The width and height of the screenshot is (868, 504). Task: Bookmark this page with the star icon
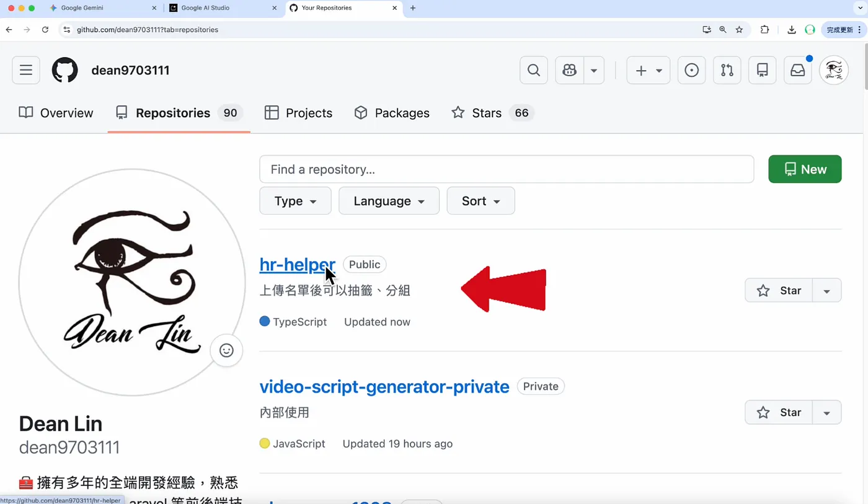[x=739, y=29]
